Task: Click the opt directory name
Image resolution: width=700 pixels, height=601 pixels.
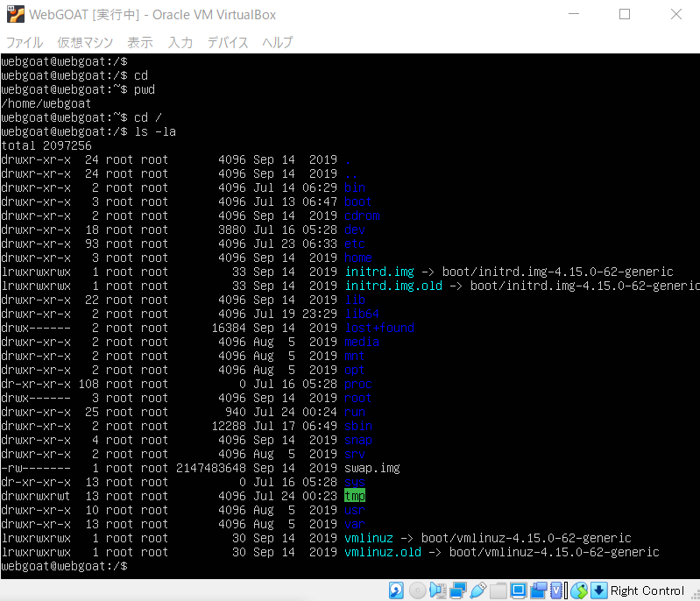Action: coord(355,371)
